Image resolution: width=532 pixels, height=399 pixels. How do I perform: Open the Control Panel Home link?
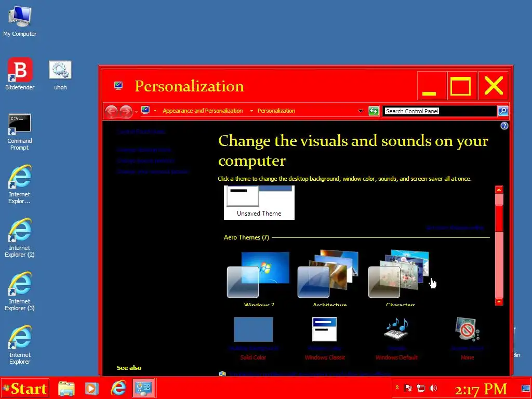click(x=140, y=131)
